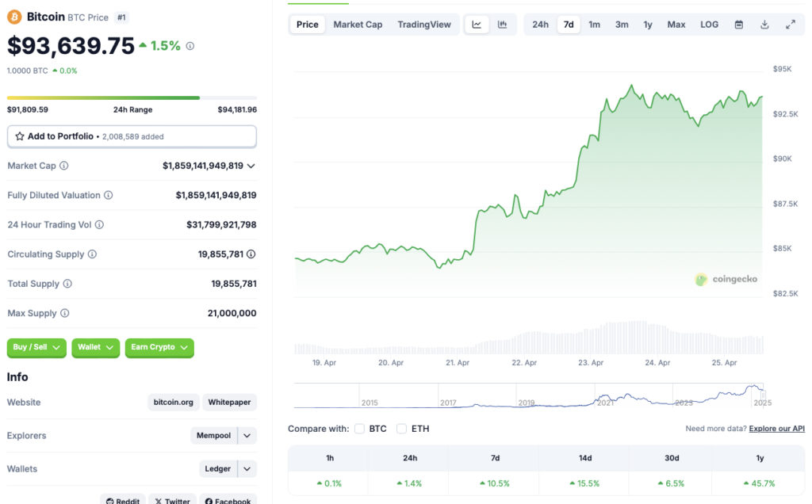
Task: Toggle LOG scale on chart
Action: click(709, 25)
